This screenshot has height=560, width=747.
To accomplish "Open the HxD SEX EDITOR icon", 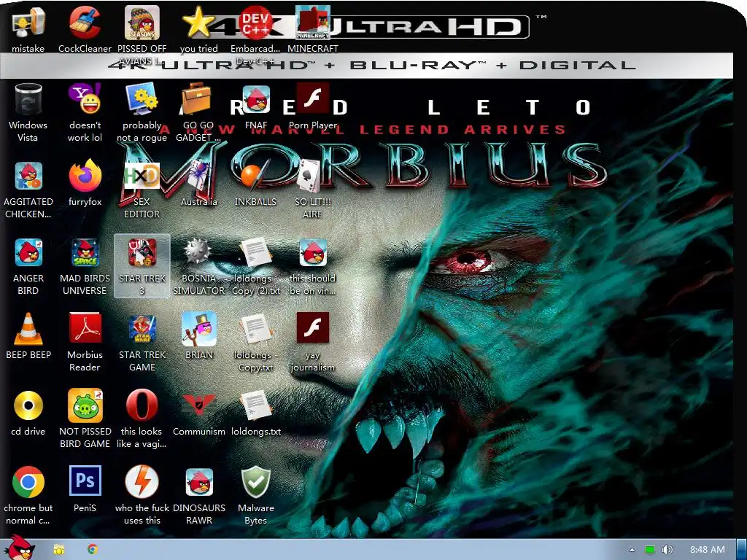I will point(142,176).
